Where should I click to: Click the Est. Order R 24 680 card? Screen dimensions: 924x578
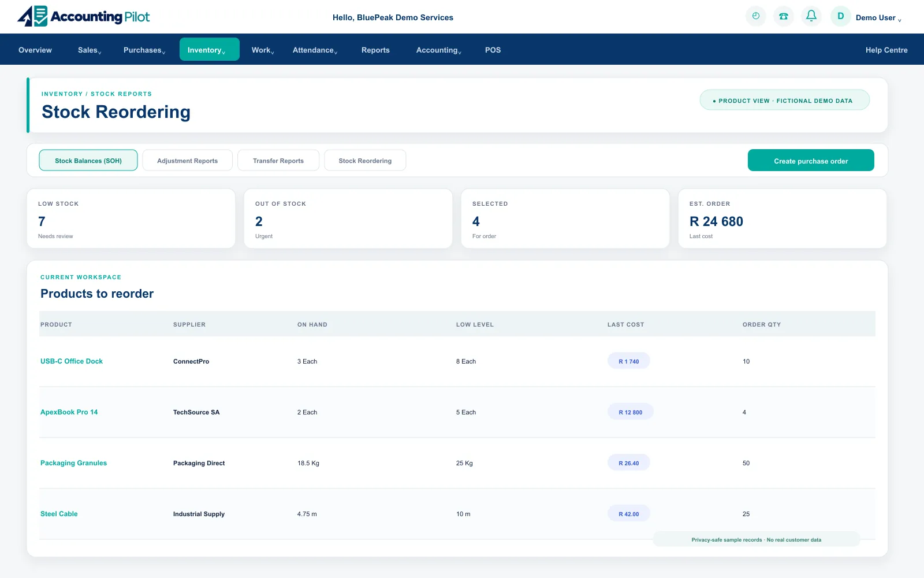(783, 218)
